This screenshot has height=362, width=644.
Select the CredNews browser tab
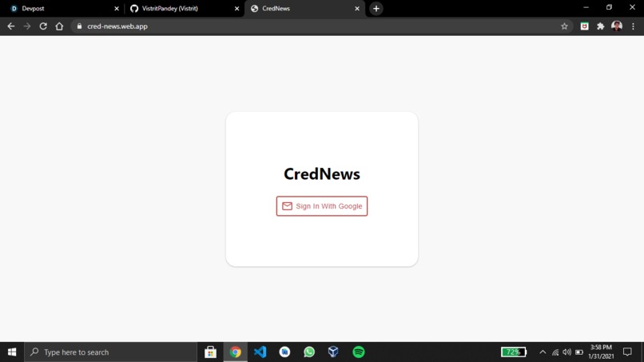[304, 8]
